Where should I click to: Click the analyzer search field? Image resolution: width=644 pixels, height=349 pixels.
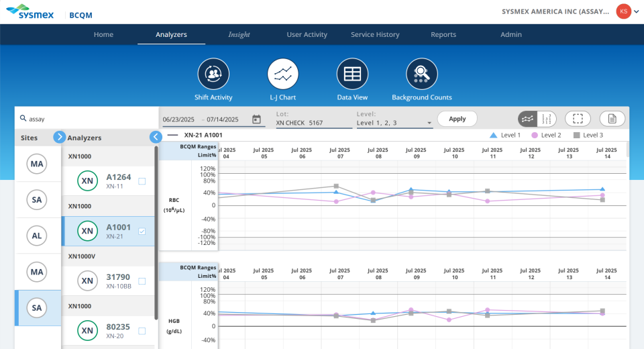(87, 119)
